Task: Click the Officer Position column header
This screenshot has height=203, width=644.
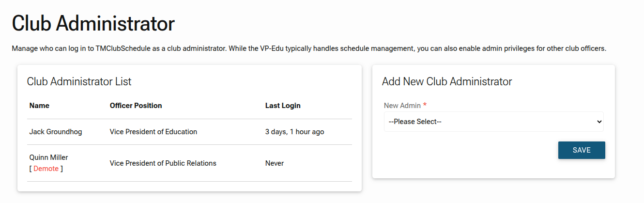Action: pyautogui.click(x=136, y=106)
